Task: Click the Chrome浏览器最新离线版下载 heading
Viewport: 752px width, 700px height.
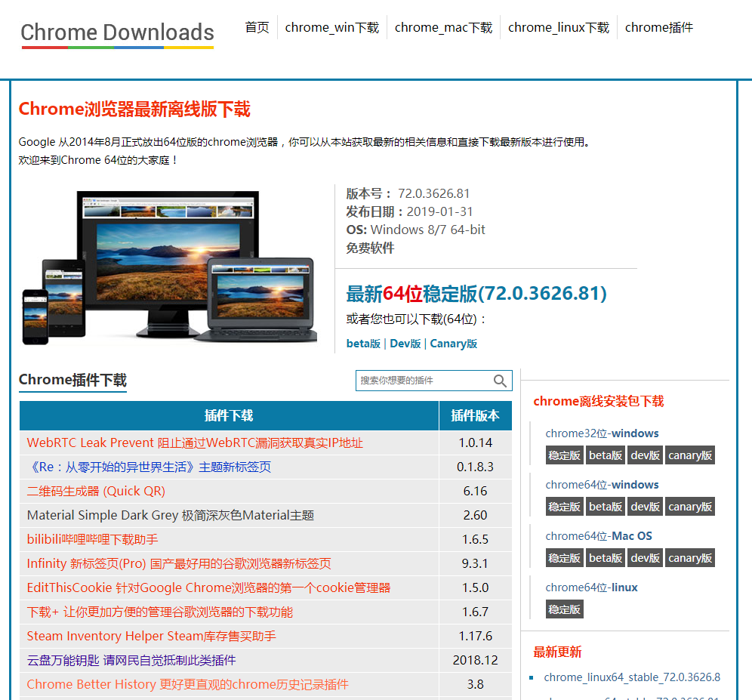Action: [x=134, y=109]
